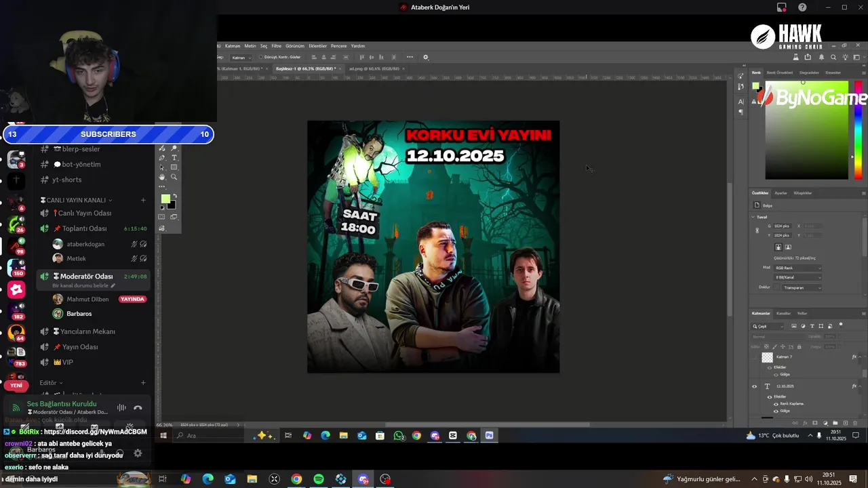Click the Doldur fill color swatch box
This screenshot has height=488, width=868.
[776, 287]
